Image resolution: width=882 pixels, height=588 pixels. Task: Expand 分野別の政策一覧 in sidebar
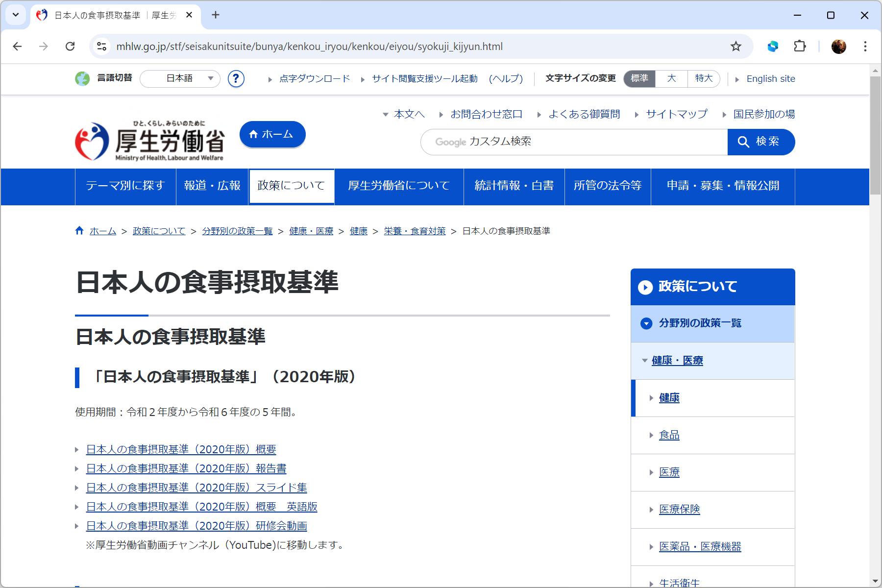tap(712, 323)
